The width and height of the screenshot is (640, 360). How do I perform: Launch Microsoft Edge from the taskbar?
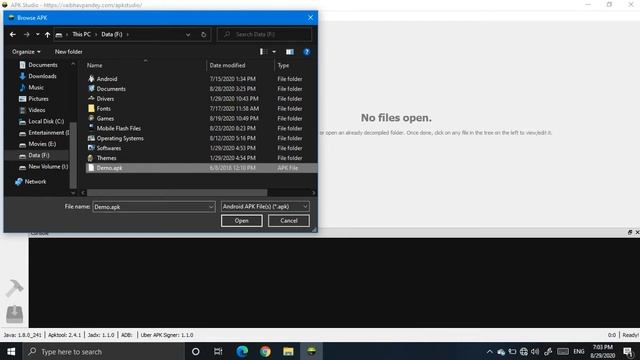pos(242,351)
